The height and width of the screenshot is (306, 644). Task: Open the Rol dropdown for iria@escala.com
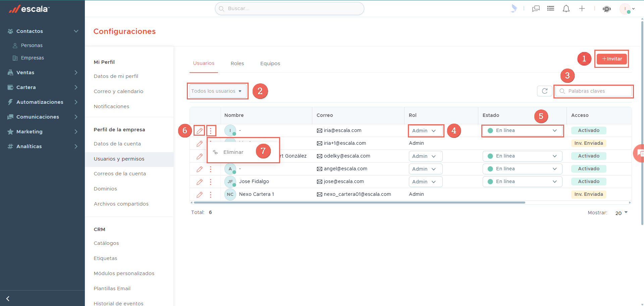click(x=426, y=131)
